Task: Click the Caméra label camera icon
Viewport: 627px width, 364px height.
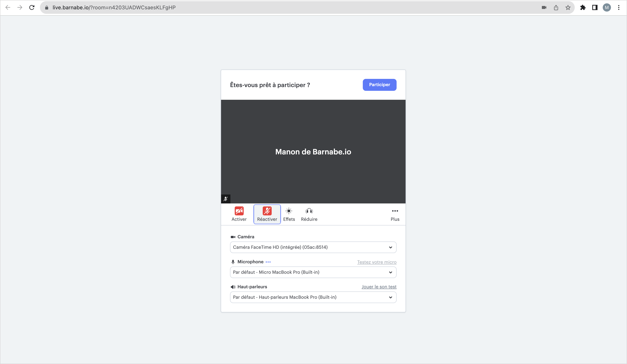Action: pos(233,237)
